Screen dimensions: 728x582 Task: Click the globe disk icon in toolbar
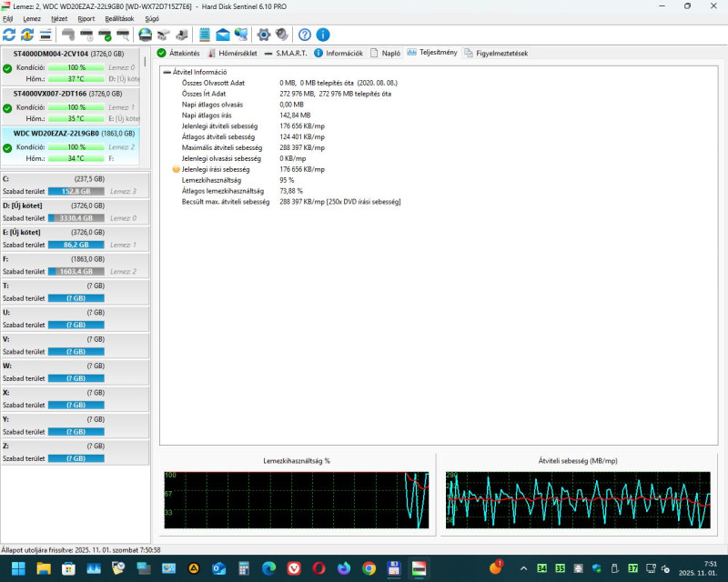coord(145,35)
